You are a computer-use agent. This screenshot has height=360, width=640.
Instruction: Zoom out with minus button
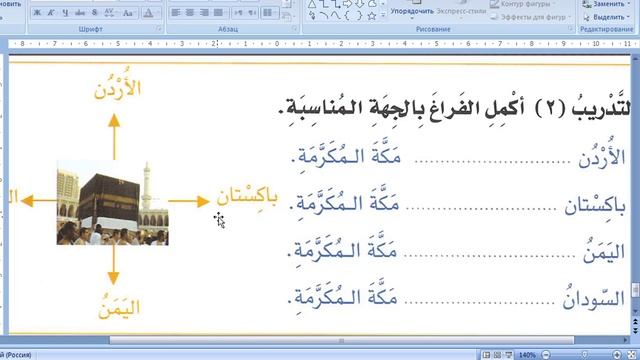(x=546, y=355)
